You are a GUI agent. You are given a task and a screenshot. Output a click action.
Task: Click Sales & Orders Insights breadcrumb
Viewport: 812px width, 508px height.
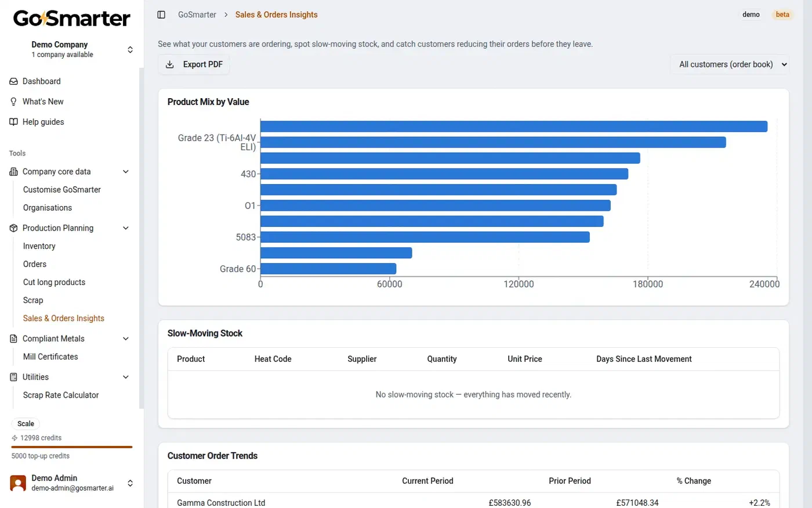pos(277,15)
